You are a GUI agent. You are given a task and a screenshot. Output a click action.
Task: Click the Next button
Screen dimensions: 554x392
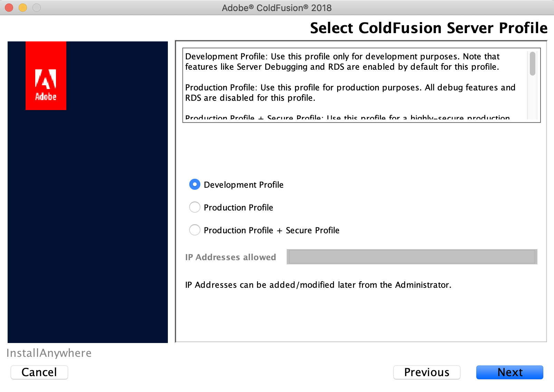pos(509,372)
